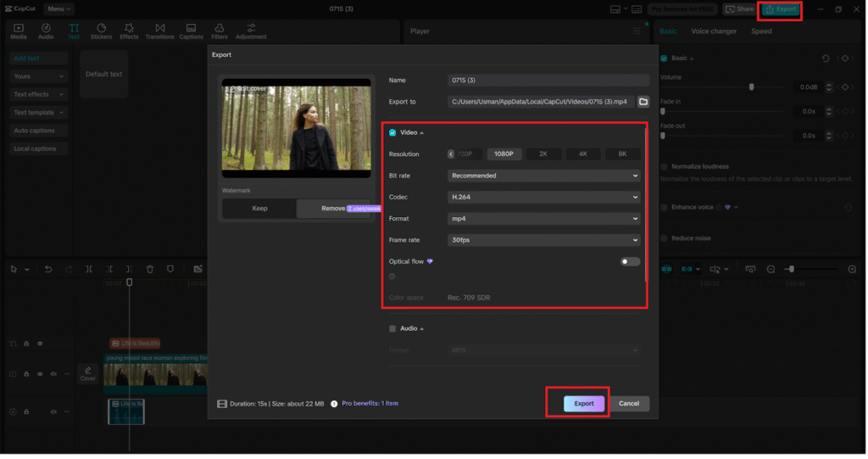The image size is (868, 459).
Task: Click the folder icon beside the export path
Action: pyautogui.click(x=643, y=102)
